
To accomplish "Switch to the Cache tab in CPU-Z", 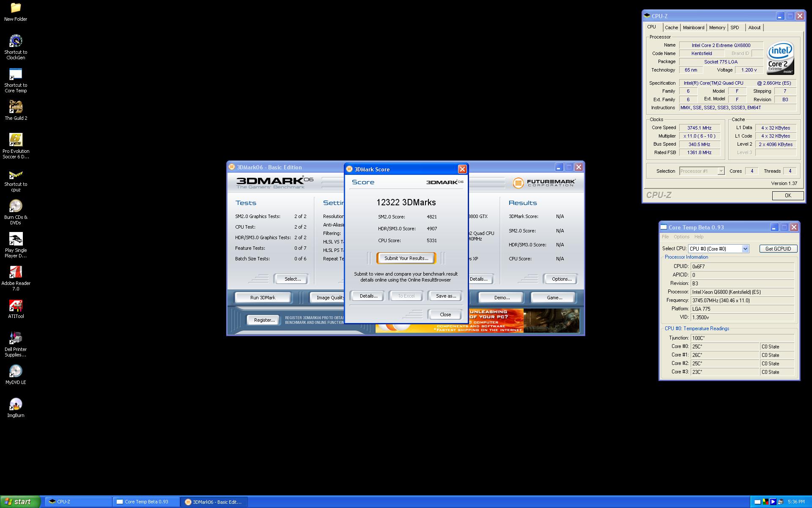I will coord(671,28).
